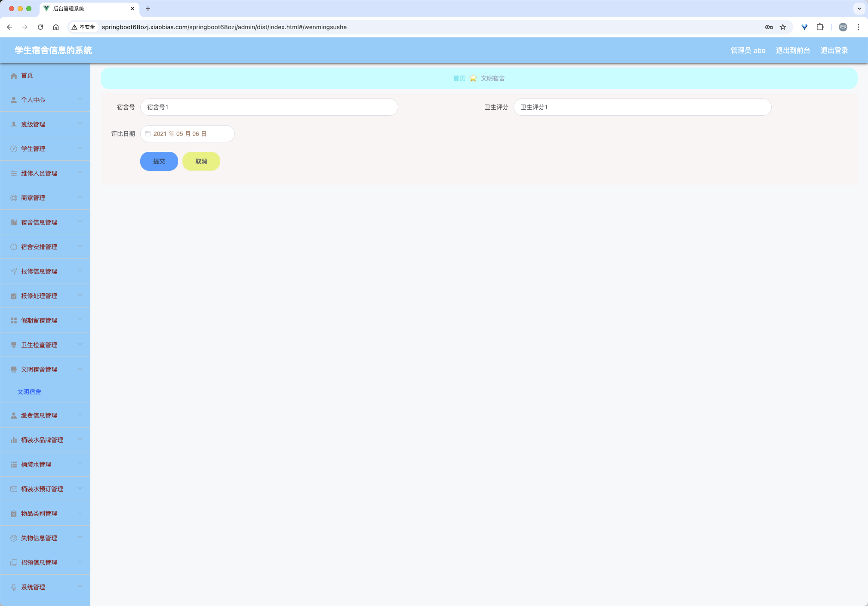Image resolution: width=868 pixels, height=606 pixels.
Task: Click the compass icon beside 学生管理
Action: click(14, 149)
